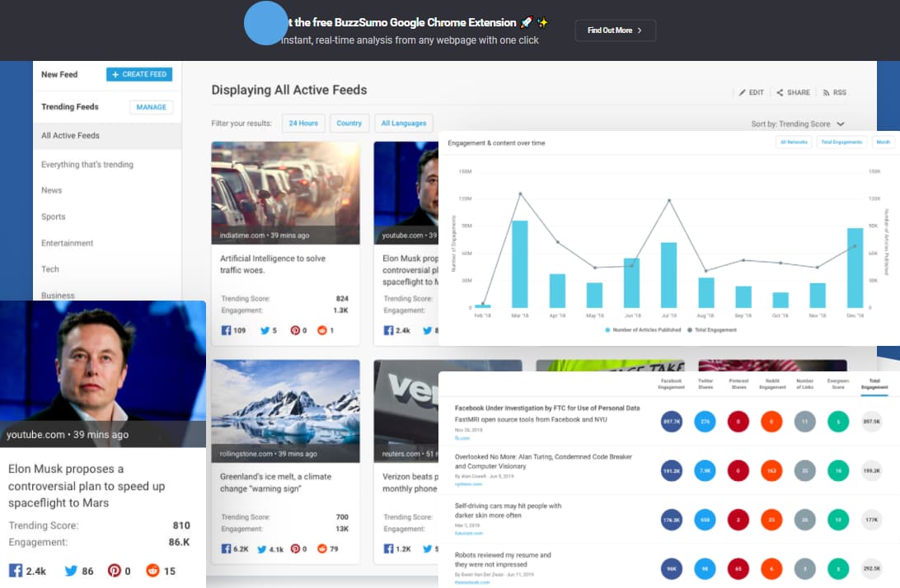
Task: Open the All Languages filter
Action: [404, 124]
